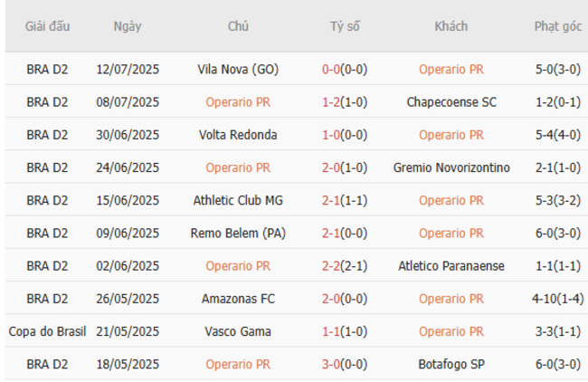Click the Phạt góc column header
588x382 pixels.
[x=557, y=26]
